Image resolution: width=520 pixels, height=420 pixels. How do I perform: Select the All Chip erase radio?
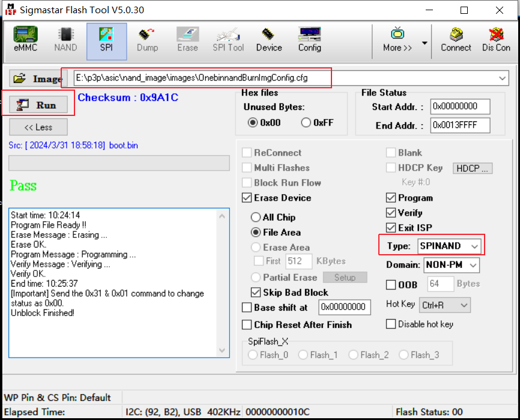[x=255, y=218]
